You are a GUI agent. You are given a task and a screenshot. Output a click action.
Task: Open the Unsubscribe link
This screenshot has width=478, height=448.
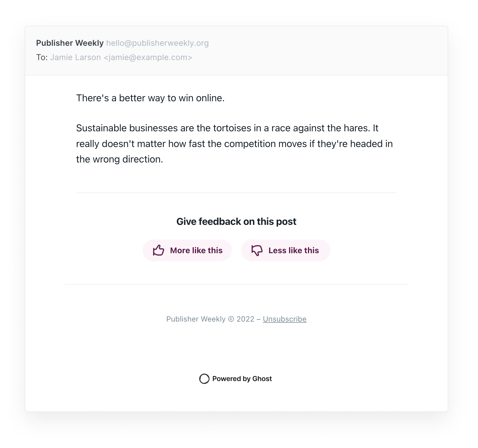285,319
